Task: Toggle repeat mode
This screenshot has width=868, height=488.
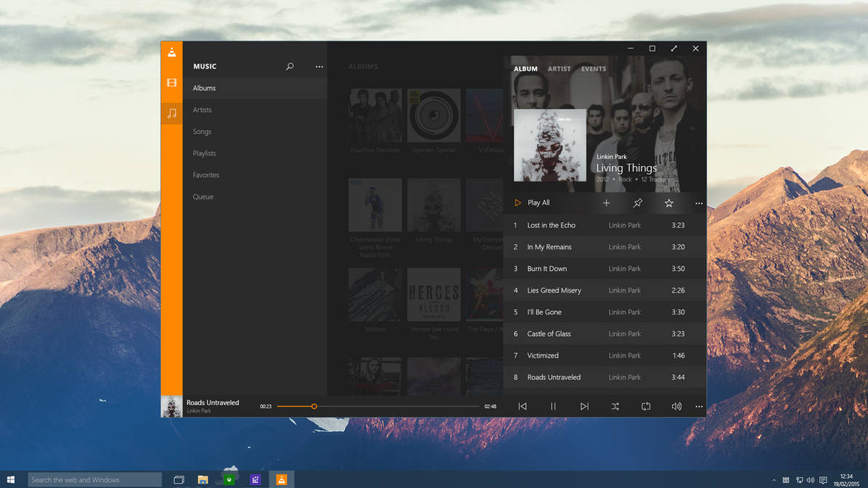Action: [645, 406]
